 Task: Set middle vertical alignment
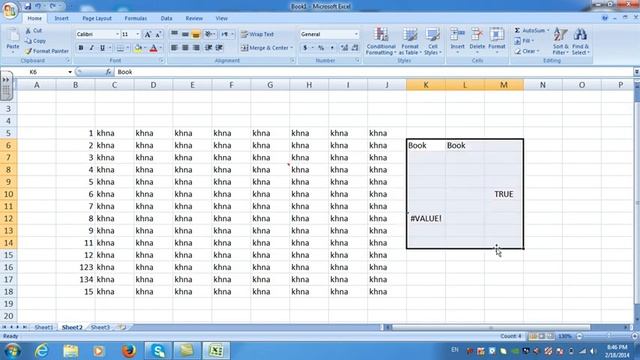click(x=185, y=34)
